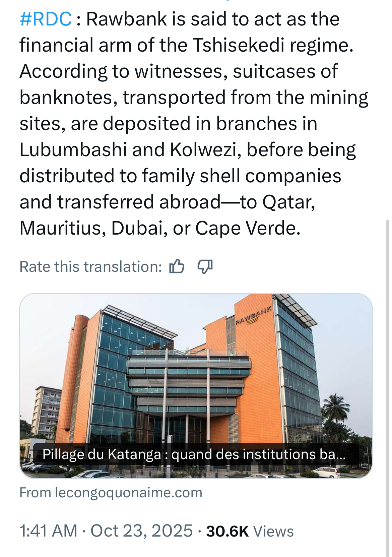
Task: Click the RAWBANK sign on the building
Action: coord(254,316)
